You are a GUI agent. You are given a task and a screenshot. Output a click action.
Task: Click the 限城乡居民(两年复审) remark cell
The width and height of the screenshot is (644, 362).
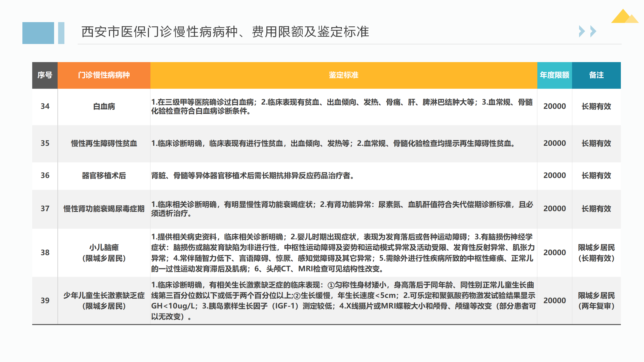[596, 300]
